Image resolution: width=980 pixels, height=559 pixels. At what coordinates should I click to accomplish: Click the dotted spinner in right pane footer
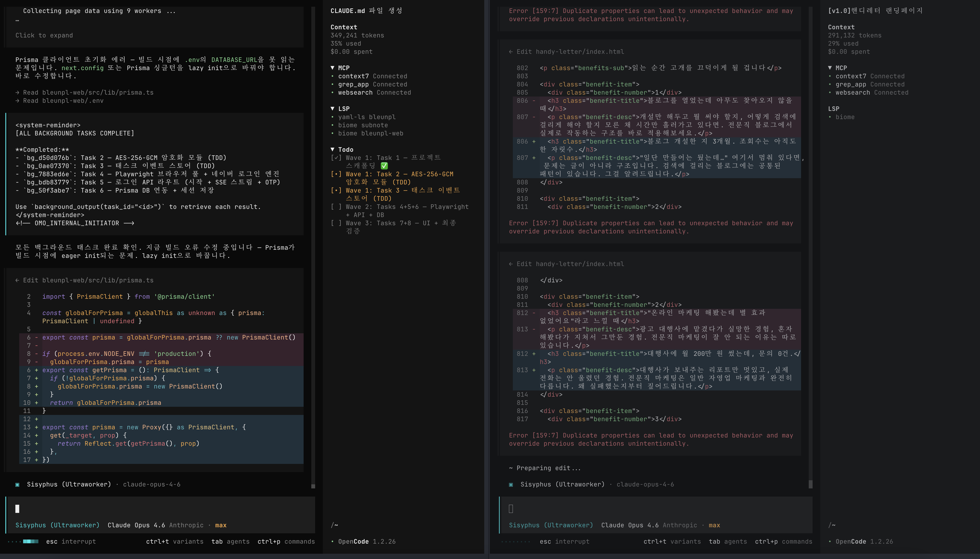[x=515, y=542]
